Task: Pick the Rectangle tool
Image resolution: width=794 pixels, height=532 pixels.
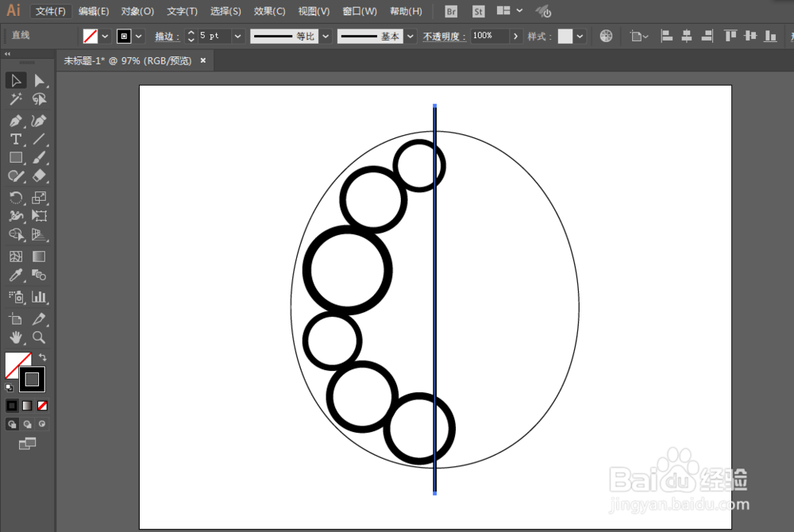Action: 16,158
